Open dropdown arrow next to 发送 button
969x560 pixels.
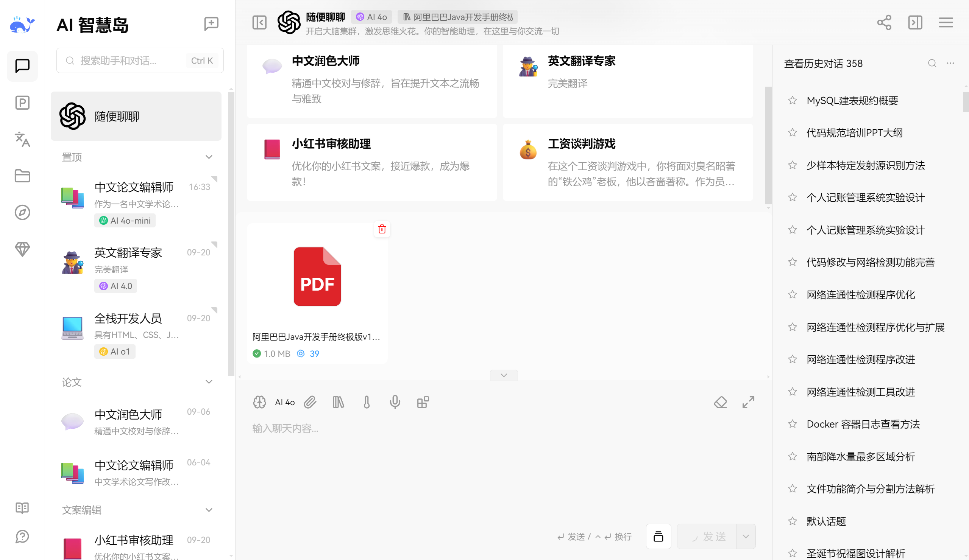click(746, 537)
